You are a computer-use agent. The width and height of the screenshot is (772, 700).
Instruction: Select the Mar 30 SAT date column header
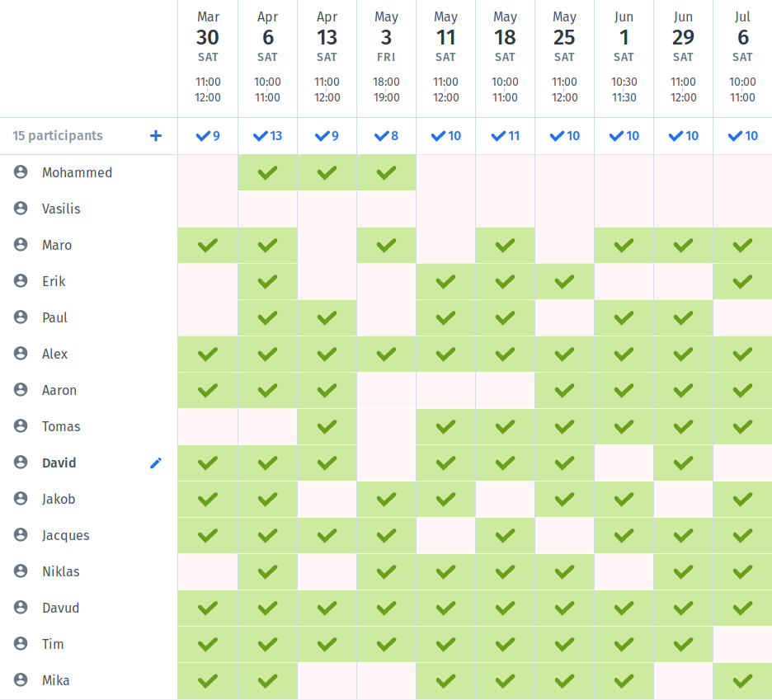[208, 58]
